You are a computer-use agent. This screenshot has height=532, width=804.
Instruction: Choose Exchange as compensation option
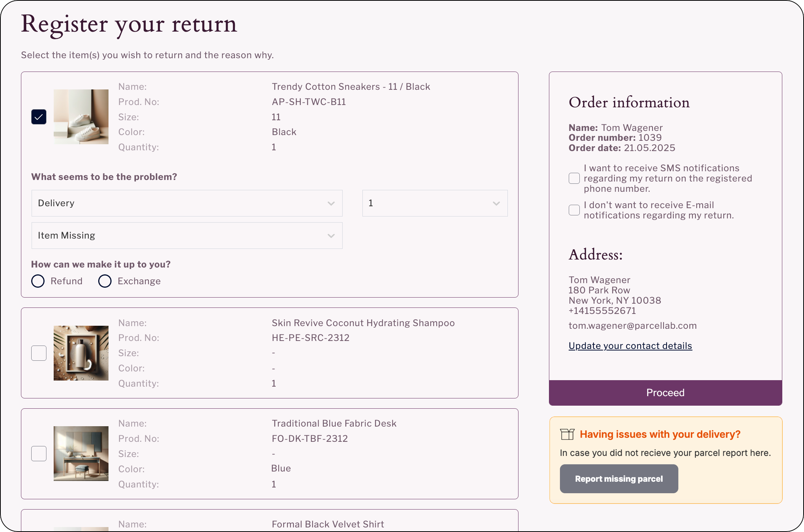105,281
